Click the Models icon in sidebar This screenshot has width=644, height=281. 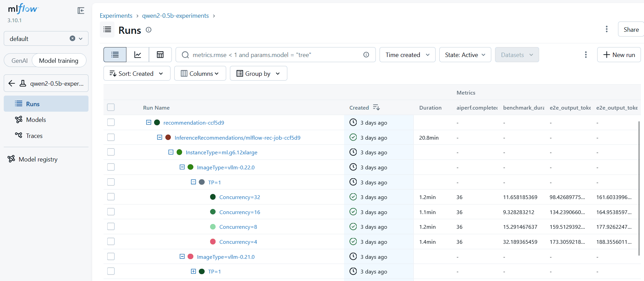tap(18, 120)
